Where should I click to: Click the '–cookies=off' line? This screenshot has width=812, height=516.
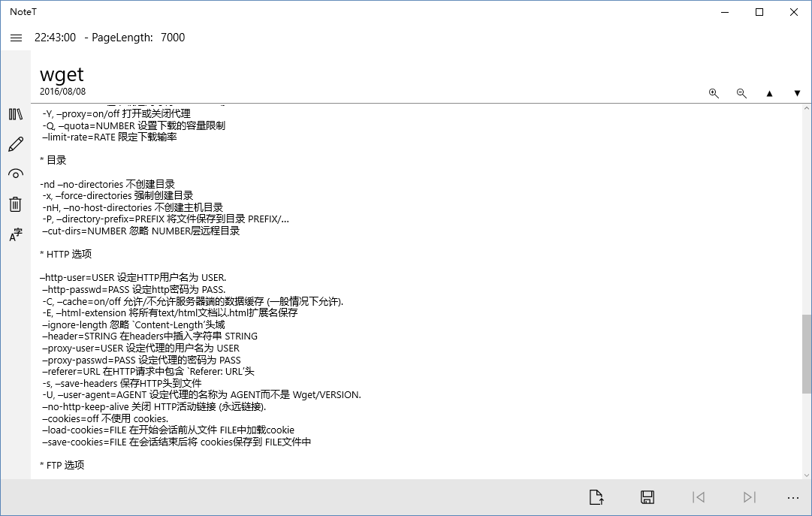(106, 418)
